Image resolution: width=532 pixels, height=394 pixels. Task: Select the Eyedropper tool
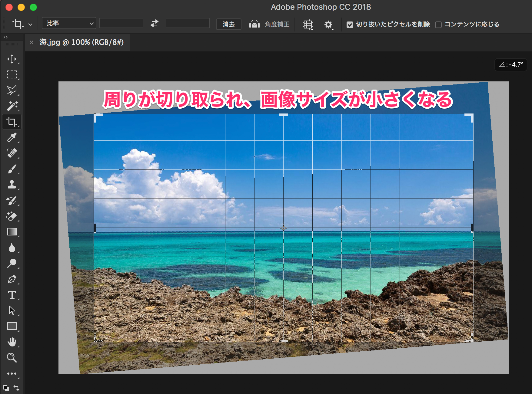12,137
